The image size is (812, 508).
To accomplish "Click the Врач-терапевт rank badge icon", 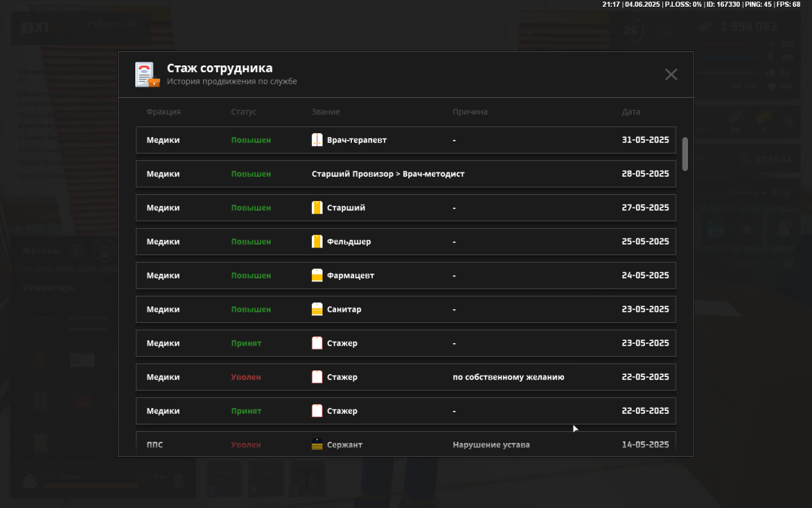I will pos(317,140).
